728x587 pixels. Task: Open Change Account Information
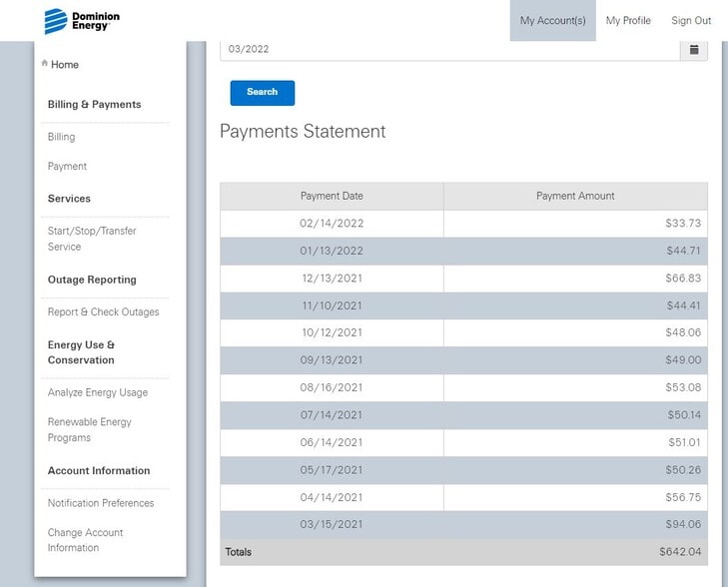click(x=85, y=540)
